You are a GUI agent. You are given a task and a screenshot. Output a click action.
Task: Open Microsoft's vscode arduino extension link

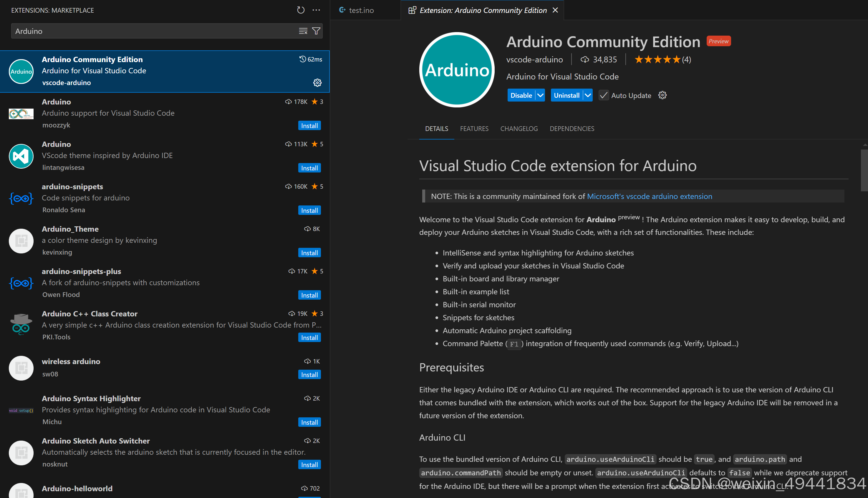click(649, 196)
